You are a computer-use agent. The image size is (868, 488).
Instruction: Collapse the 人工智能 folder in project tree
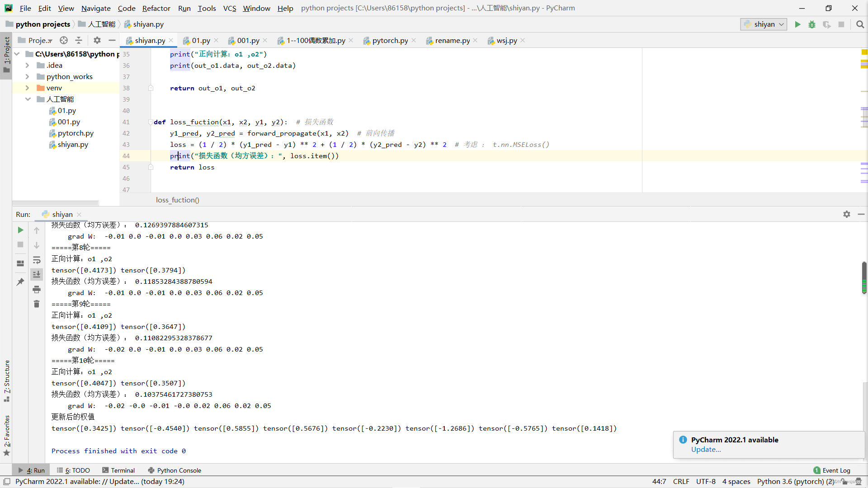pyautogui.click(x=27, y=99)
